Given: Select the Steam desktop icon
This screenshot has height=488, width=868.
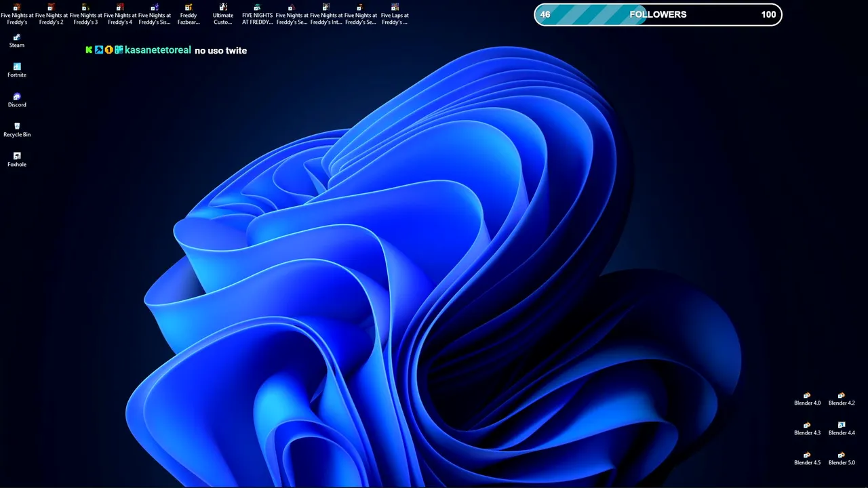Looking at the screenshot, I should [x=17, y=41].
